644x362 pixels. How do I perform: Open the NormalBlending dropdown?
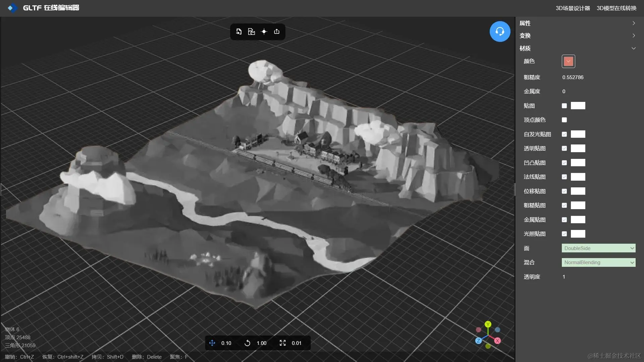598,262
